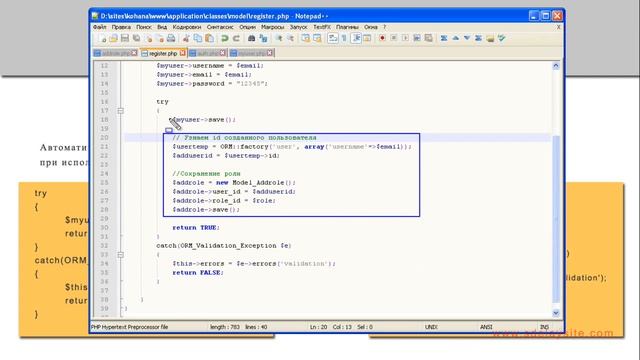Click the line 'return FALSE;'

pyautogui.click(x=198, y=273)
